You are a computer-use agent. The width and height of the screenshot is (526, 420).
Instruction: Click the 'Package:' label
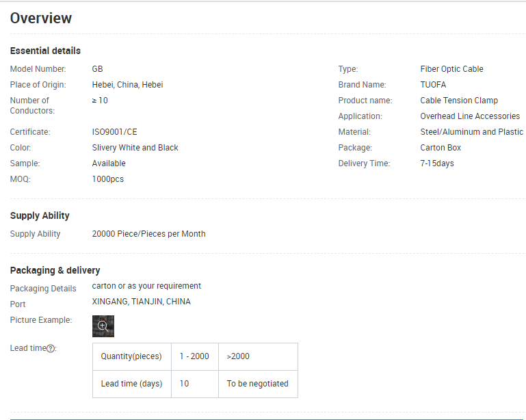click(x=355, y=148)
